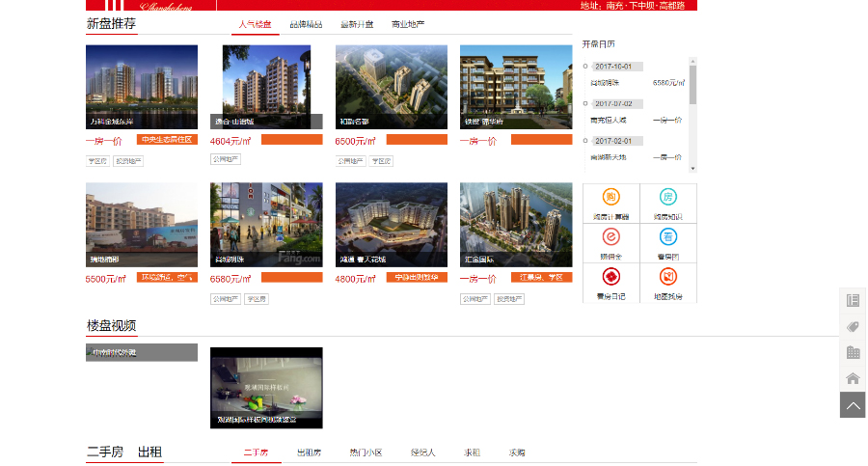Switch to the 品牌精品 tab

(306, 24)
